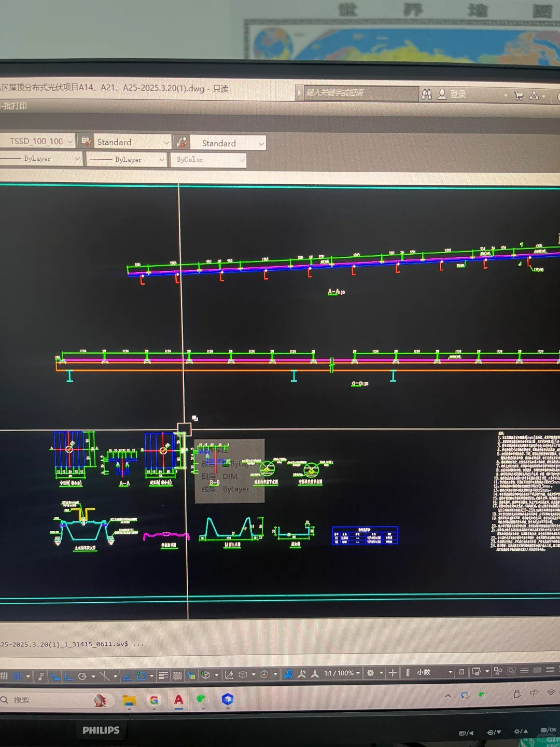Click the shopping cart icon in title bar
Screen dimensions: 560x747
coord(519,95)
